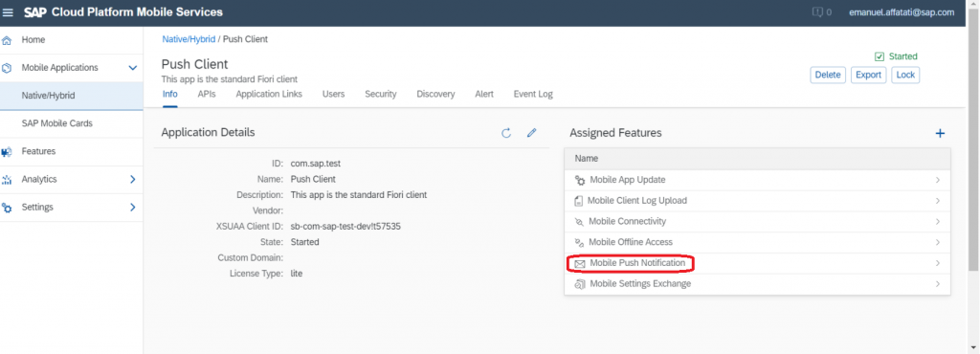Open Features from the sidebar icon
Image resolution: width=980 pixels, height=354 pixels.
click(7, 152)
